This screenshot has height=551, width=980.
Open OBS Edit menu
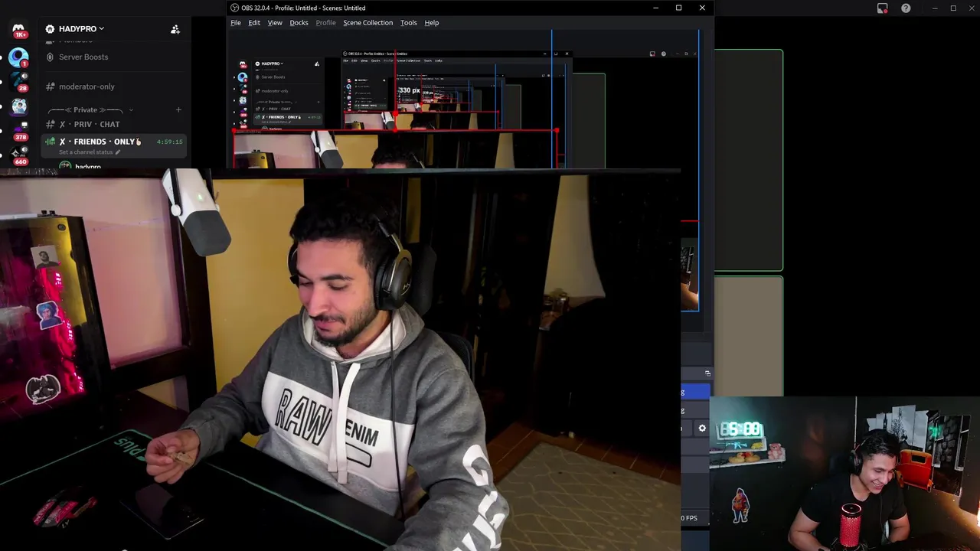click(x=254, y=23)
